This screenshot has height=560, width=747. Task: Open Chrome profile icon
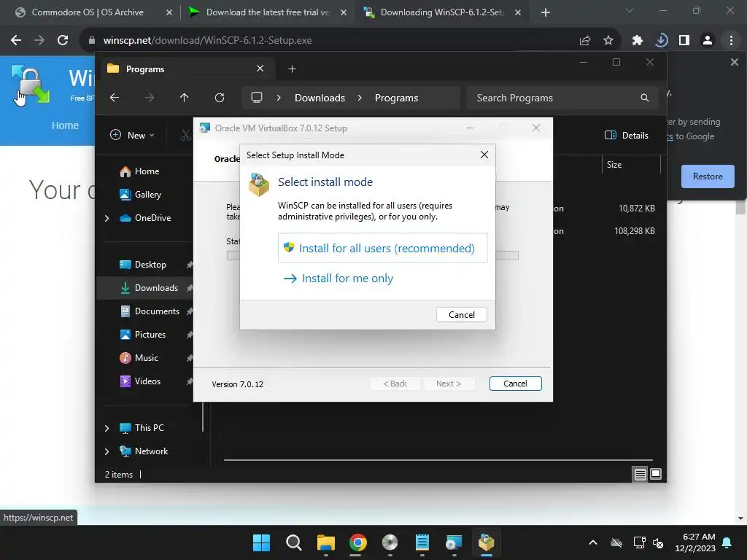[708, 41]
